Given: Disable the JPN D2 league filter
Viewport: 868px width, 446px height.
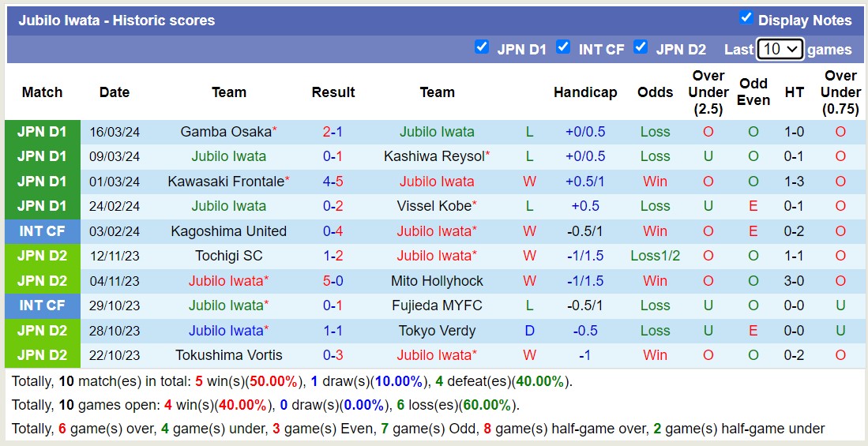Looking at the screenshot, I should pos(641,47).
